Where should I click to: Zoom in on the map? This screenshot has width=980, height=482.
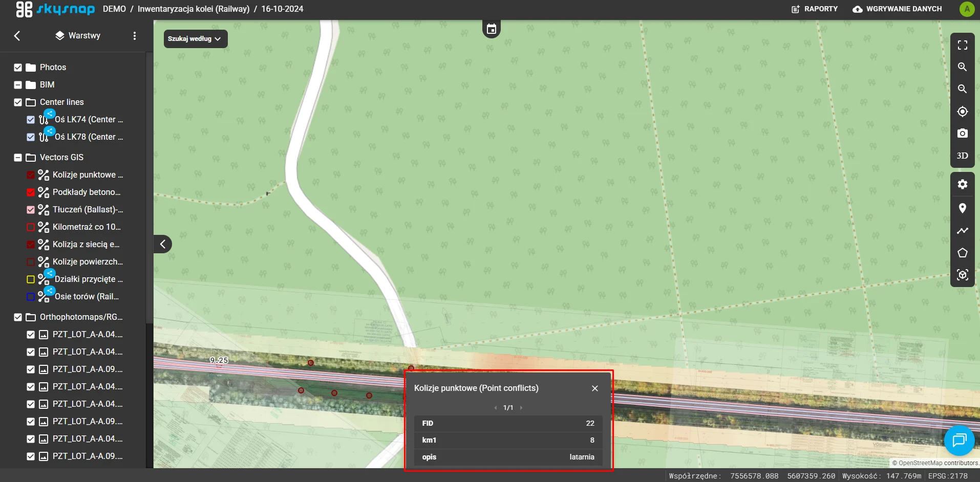pos(962,67)
